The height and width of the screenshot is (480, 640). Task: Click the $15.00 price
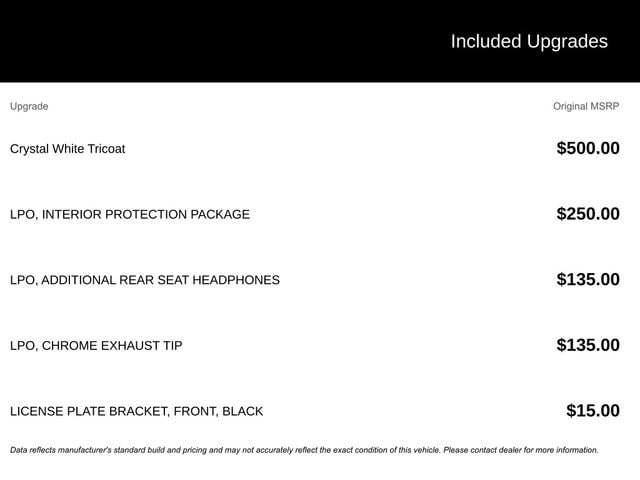click(593, 411)
